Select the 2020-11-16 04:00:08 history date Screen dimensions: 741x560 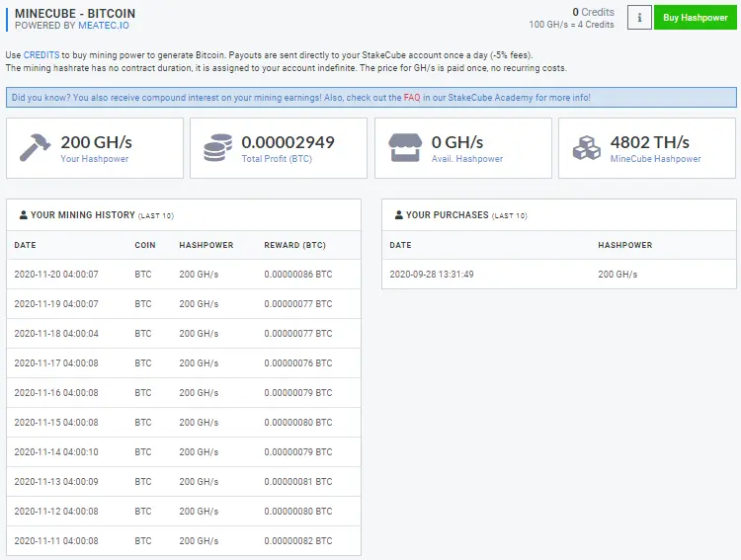point(56,393)
